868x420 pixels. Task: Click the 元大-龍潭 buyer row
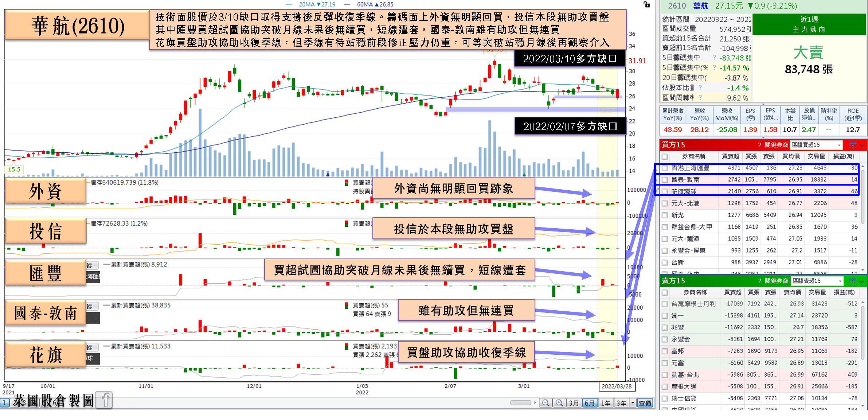point(760,239)
